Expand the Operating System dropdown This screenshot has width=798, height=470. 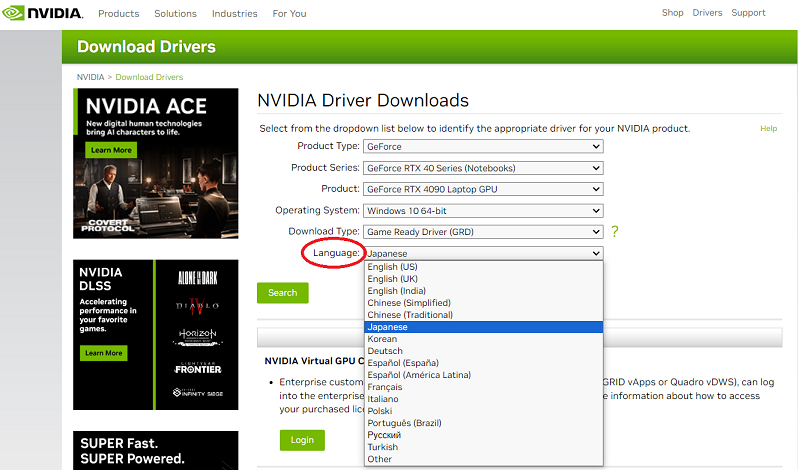pyautogui.click(x=483, y=211)
